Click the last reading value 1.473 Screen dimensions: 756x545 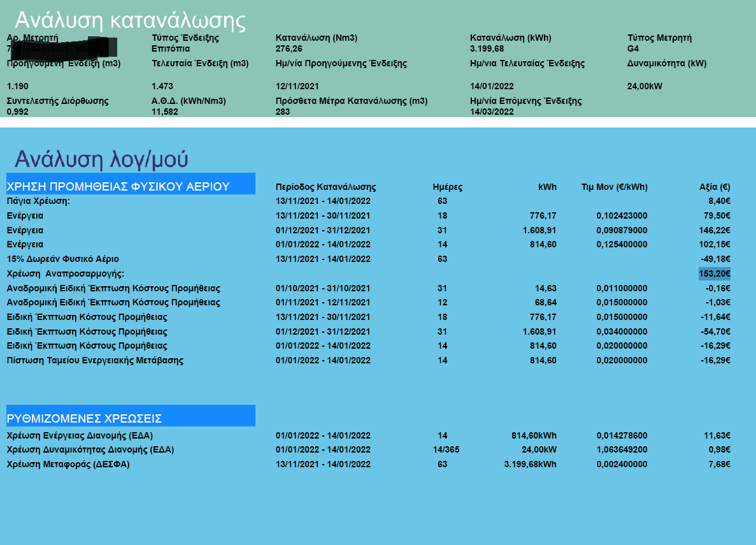pyautogui.click(x=162, y=87)
